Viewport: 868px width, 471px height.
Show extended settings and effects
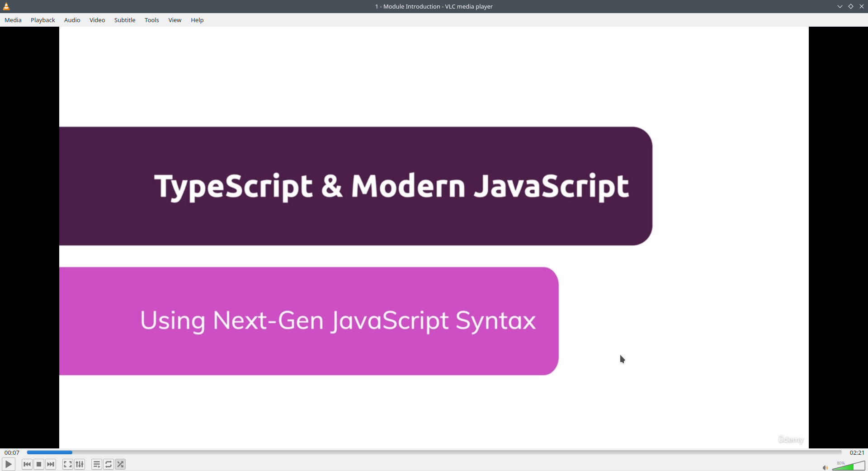coord(80,464)
